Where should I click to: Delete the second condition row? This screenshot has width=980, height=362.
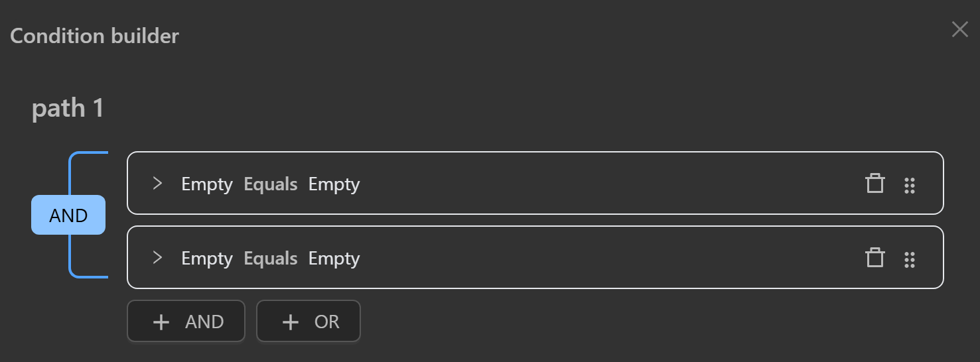pos(875,258)
